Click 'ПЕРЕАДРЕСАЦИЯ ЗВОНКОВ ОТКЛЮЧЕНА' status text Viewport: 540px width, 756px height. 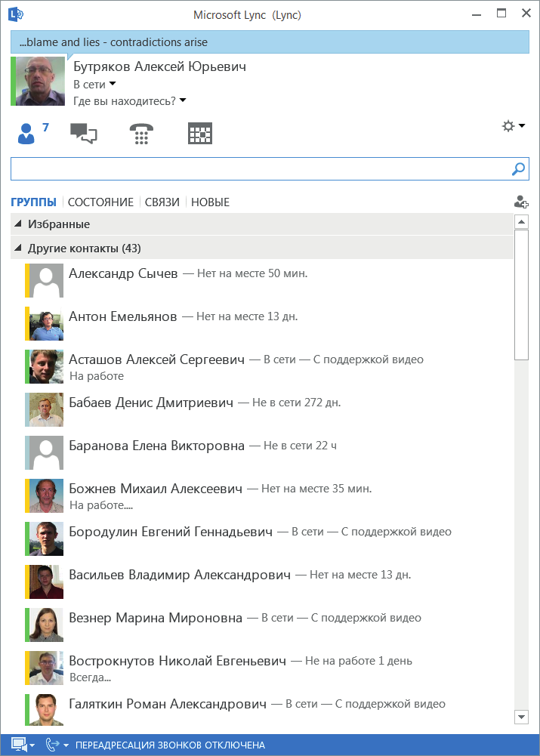tap(170, 745)
